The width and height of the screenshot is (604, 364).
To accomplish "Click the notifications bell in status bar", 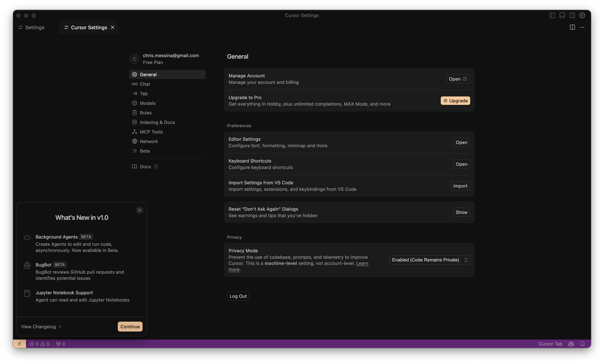I will coord(582,344).
